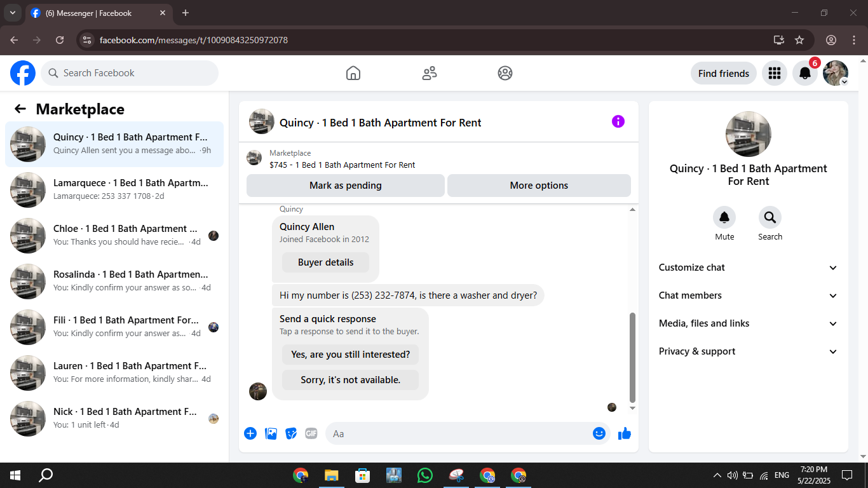Choose a sticker in composer
Screen dimensions: 868x488
tap(291, 433)
